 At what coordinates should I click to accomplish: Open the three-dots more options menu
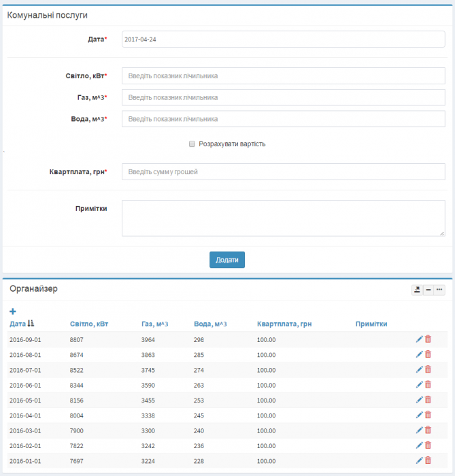tap(439, 290)
